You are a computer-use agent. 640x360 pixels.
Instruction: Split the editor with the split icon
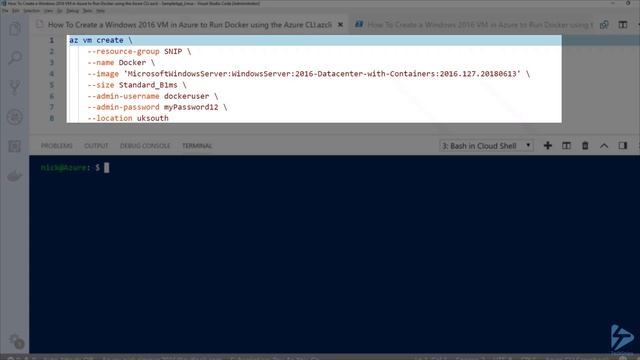[x=623, y=25]
